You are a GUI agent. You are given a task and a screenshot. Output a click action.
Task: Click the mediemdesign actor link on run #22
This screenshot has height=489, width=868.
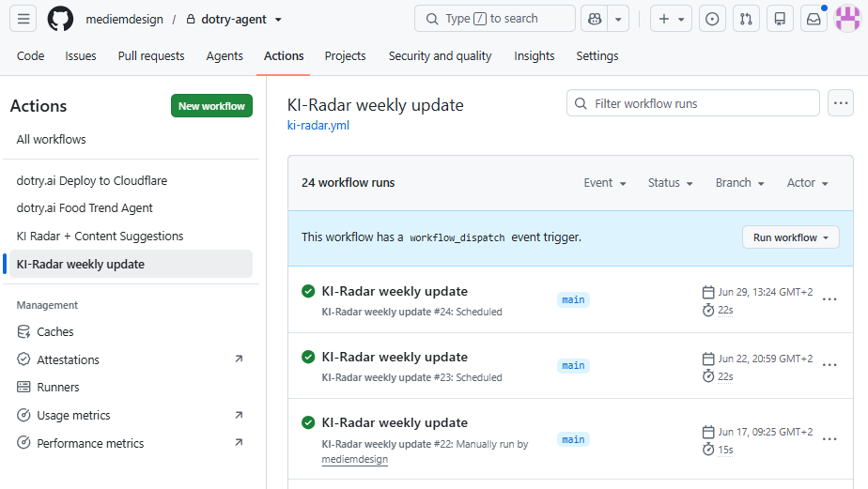click(x=355, y=459)
